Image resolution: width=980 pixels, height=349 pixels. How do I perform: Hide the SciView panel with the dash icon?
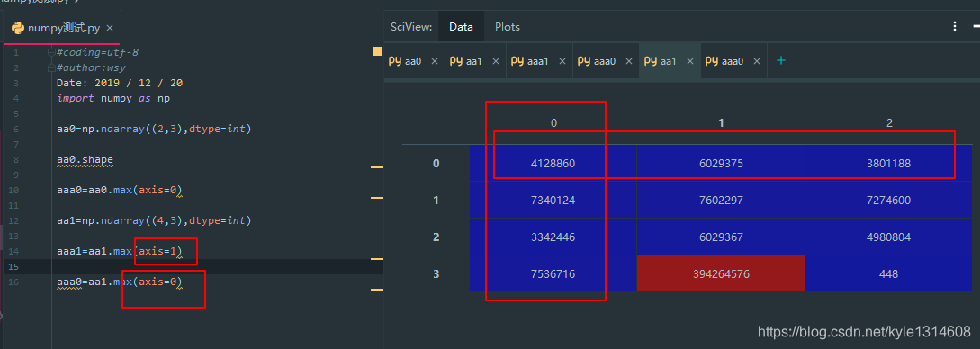tap(976, 26)
